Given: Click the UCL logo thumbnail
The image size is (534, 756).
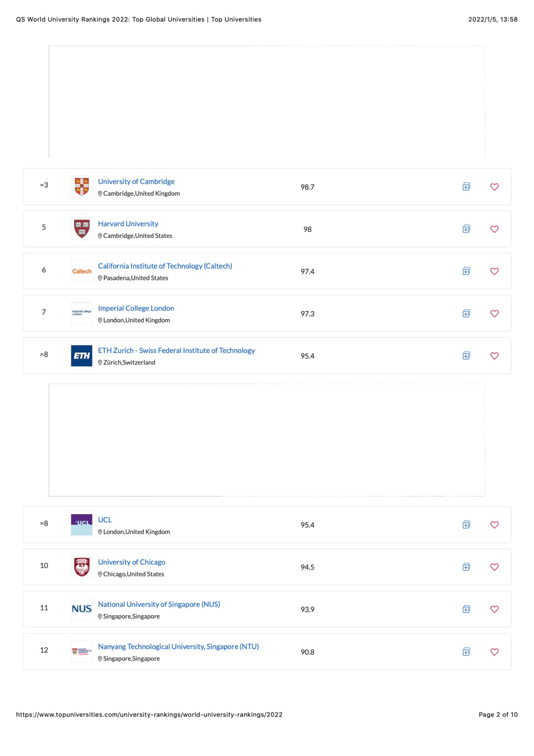Looking at the screenshot, I should point(82,525).
